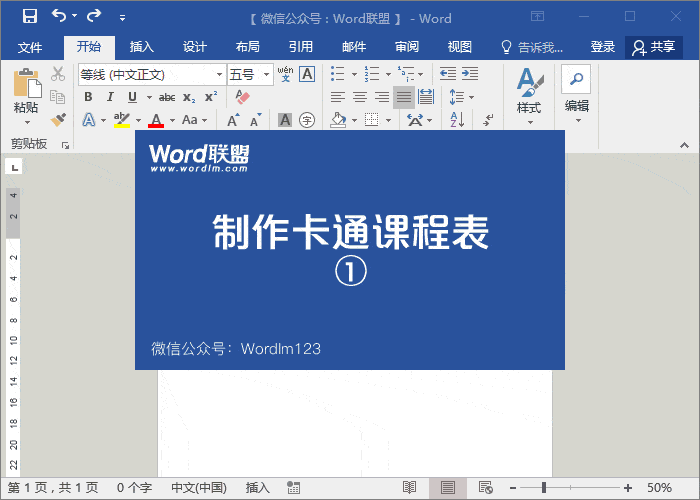Image resolution: width=700 pixels, height=500 pixels.
Task: Toggle Italic formatting
Action: click(110, 97)
